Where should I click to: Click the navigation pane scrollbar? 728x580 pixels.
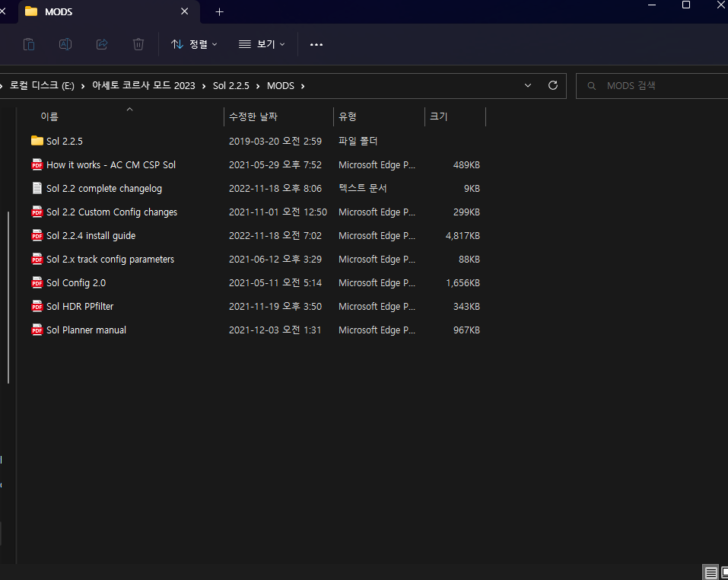click(8, 297)
